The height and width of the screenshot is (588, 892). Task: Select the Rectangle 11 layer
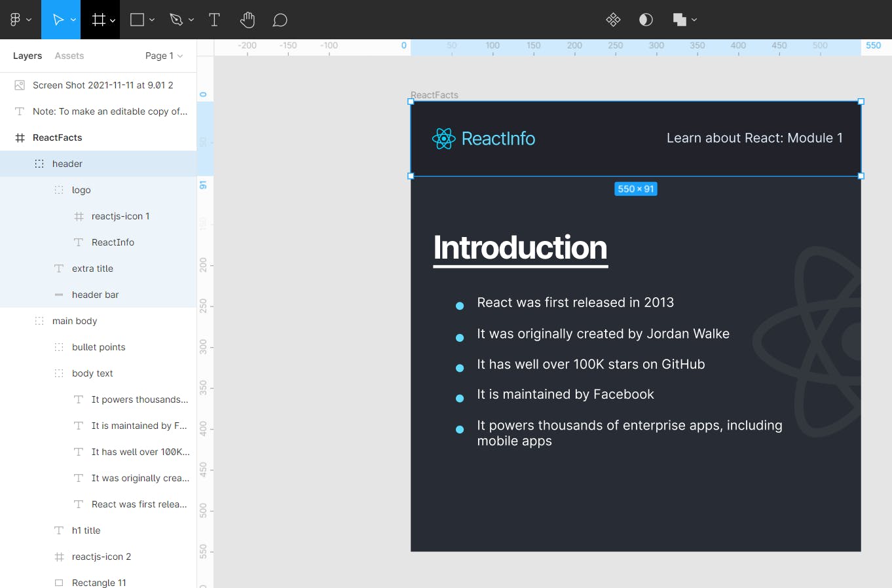[x=98, y=579]
